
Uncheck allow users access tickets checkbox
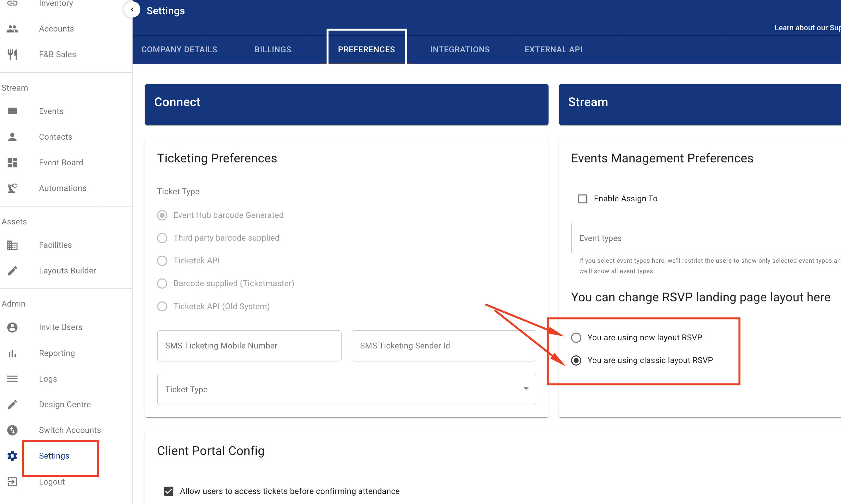pos(169,491)
